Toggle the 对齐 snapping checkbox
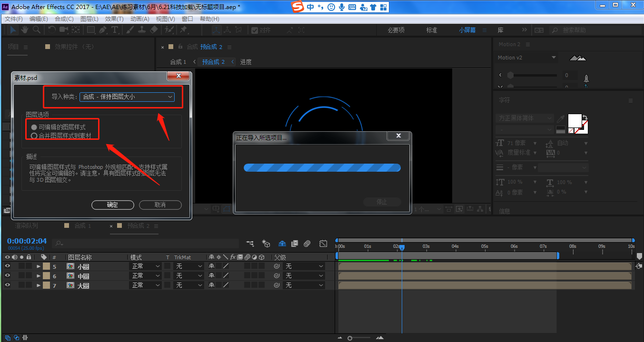644x342 pixels. pos(255,30)
